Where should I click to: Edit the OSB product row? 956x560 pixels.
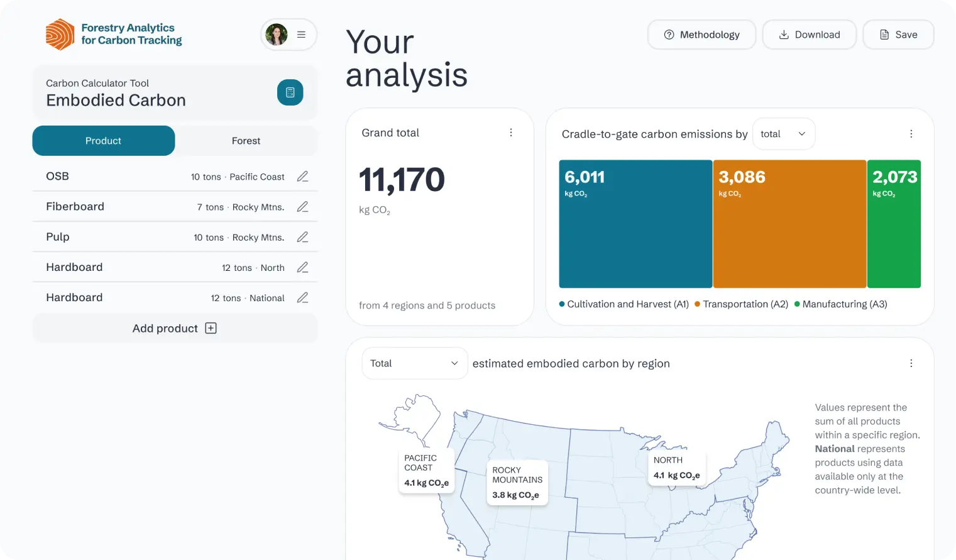tap(302, 177)
